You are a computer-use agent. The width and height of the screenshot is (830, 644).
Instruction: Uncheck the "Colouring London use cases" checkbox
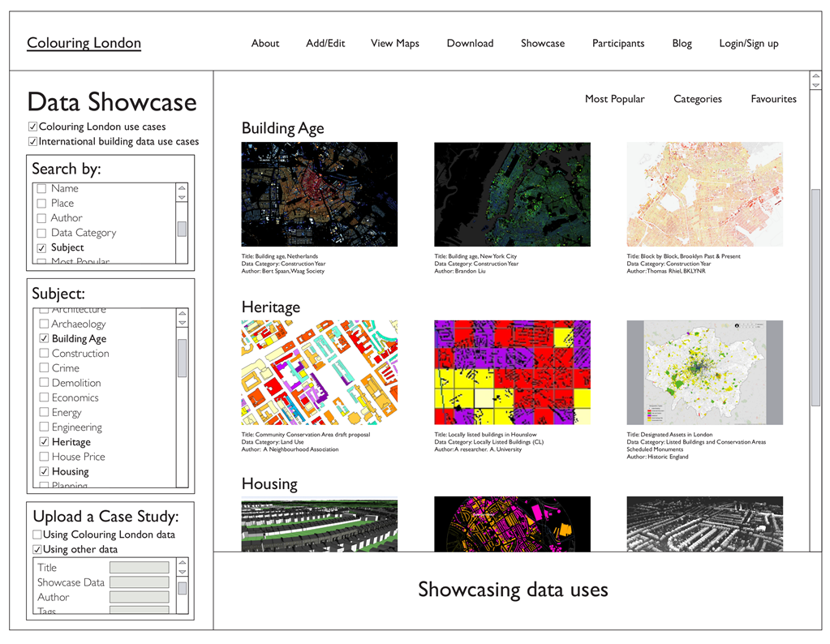33,127
